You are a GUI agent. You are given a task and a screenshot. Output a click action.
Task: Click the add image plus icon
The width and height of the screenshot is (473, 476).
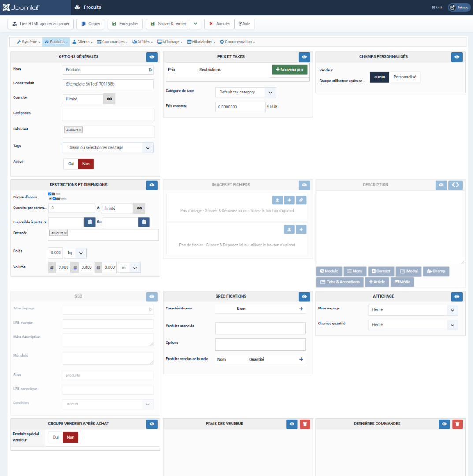[289, 200]
